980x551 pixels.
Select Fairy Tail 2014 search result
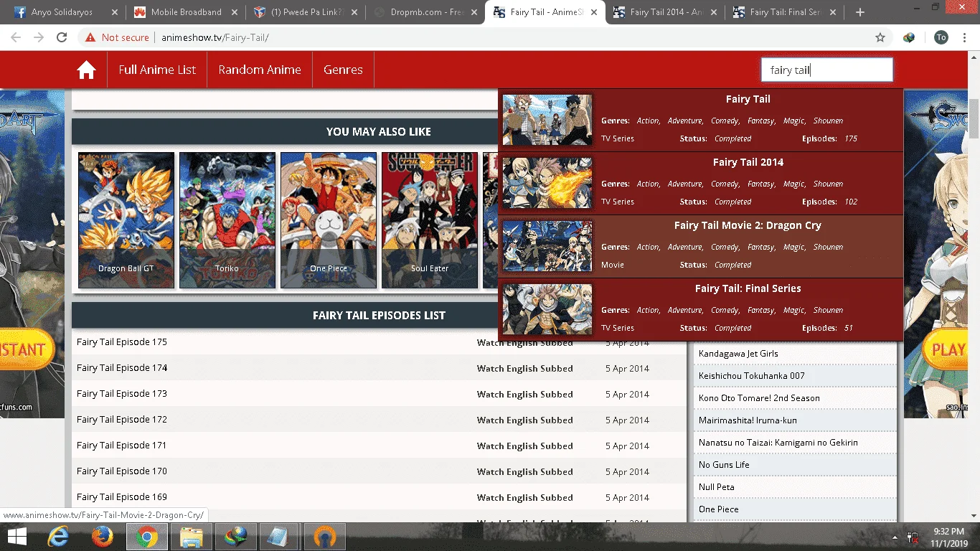click(x=700, y=183)
